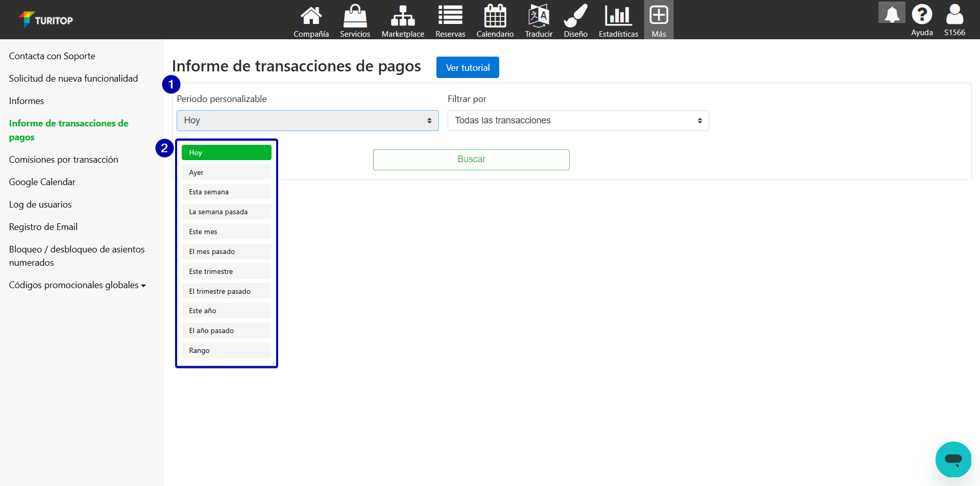Open Marketplace from the top bar
Screen dimensions: 980x486
pyautogui.click(x=403, y=16)
